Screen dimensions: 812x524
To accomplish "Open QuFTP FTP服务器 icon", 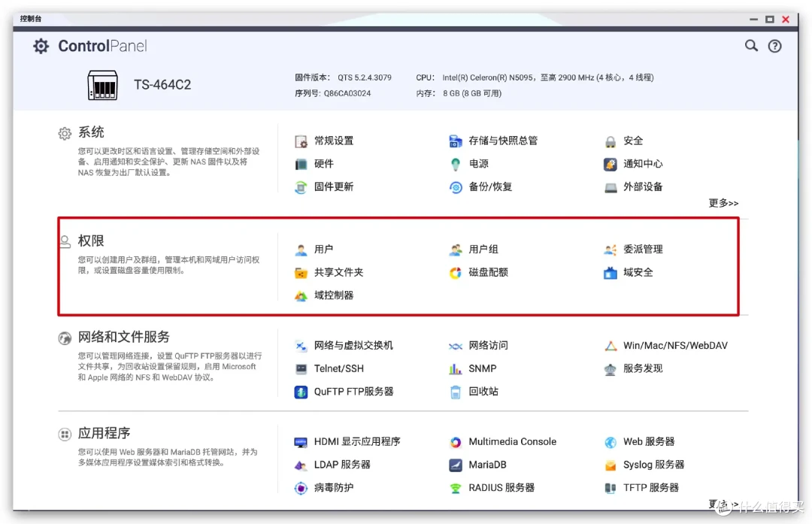I will (301, 392).
